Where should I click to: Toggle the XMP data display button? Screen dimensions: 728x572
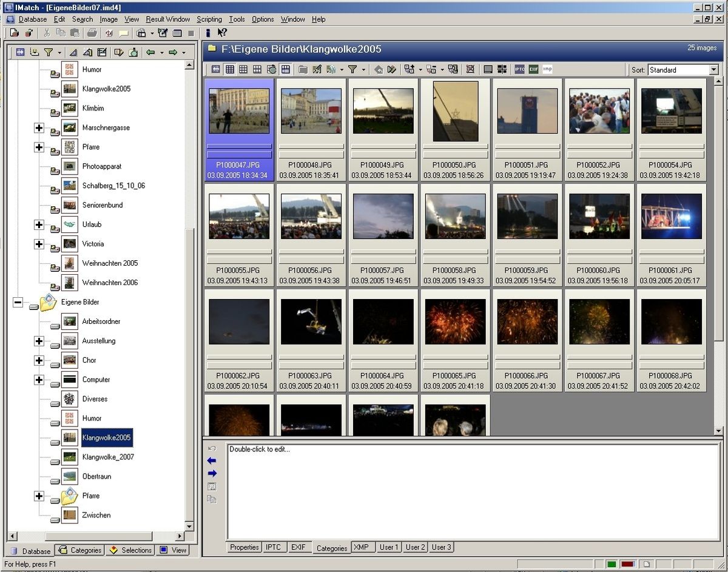(546, 69)
